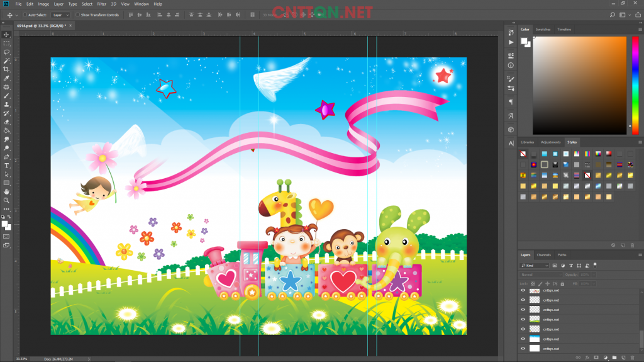Close the 6914.psd document tab
Image resolution: width=644 pixels, height=362 pixels.
point(70,26)
